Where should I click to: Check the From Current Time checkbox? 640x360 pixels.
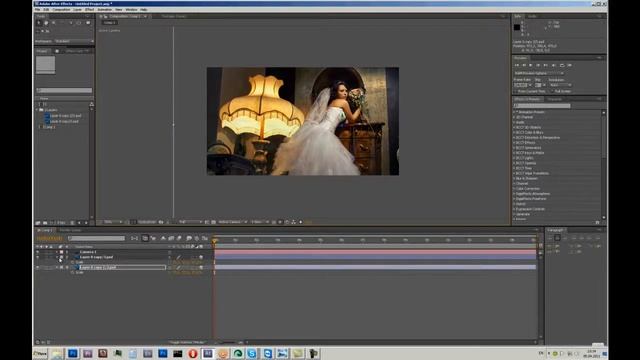click(x=515, y=91)
